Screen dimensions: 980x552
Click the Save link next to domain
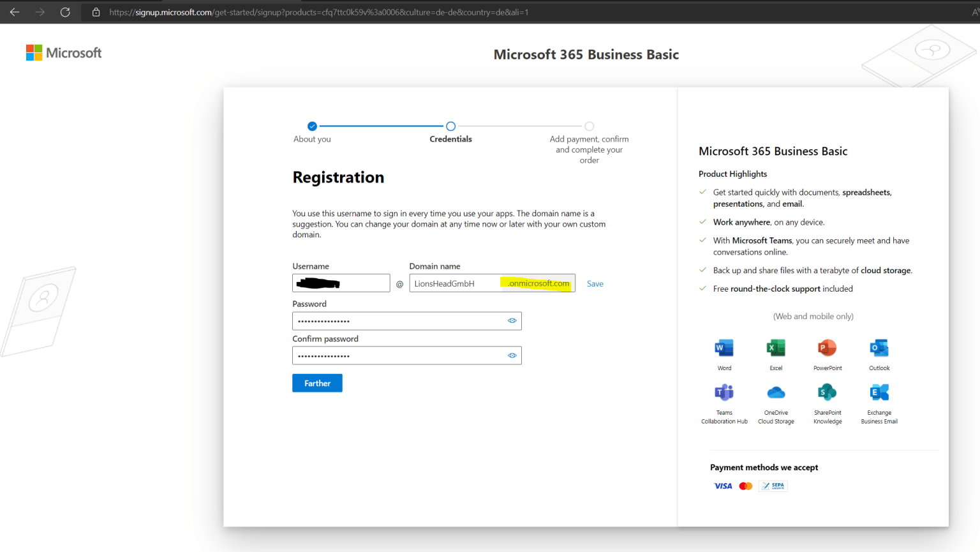(595, 283)
